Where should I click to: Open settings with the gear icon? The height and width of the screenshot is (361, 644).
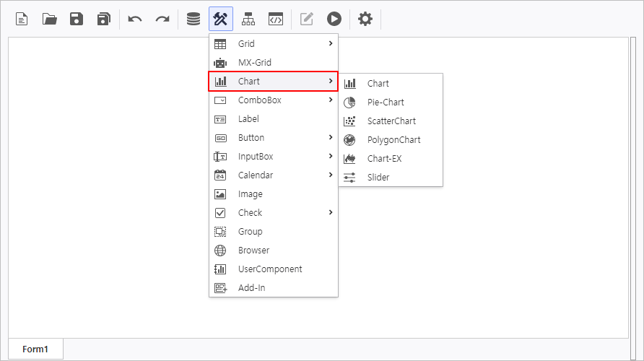click(365, 19)
